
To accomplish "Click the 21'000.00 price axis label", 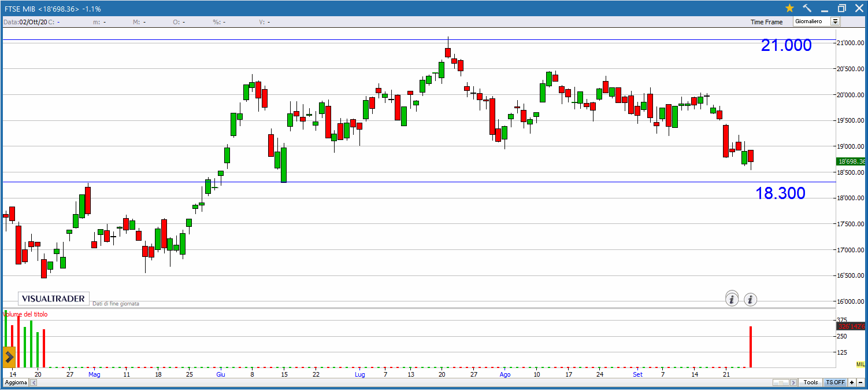I will (x=851, y=43).
